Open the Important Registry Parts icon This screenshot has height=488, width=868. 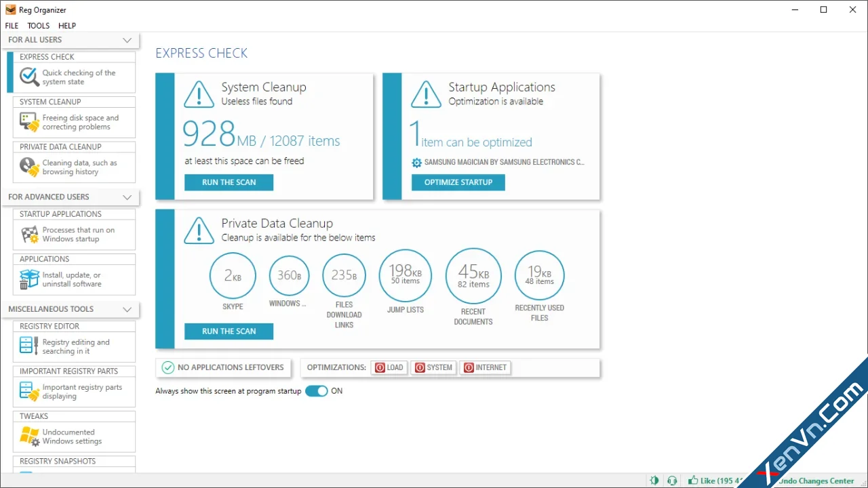click(29, 391)
